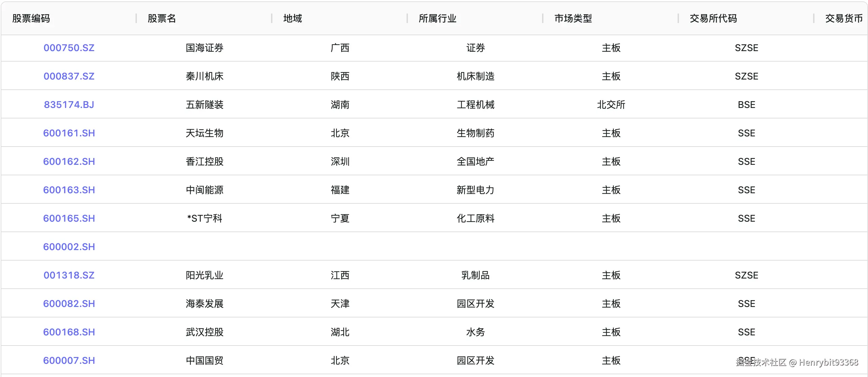Viewport: 868px width, 377px height.
Task: Open the 600002.SH link
Action: click(69, 247)
